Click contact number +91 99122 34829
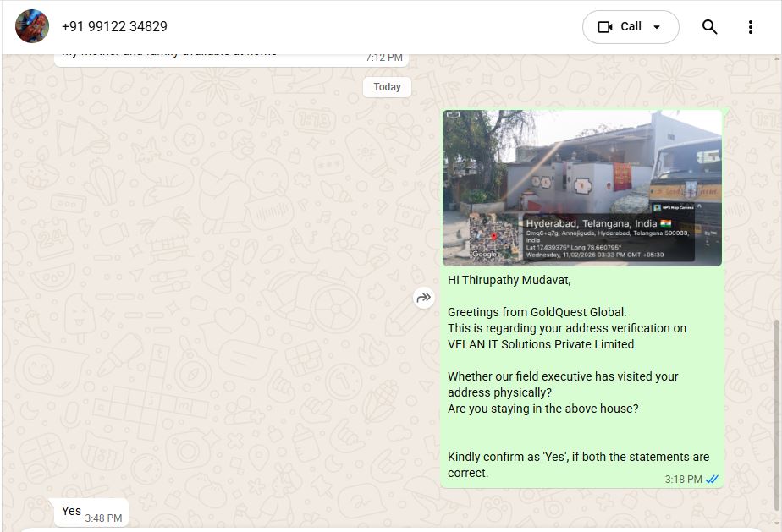This screenshot has width=782, height=532. click(114, 26)
